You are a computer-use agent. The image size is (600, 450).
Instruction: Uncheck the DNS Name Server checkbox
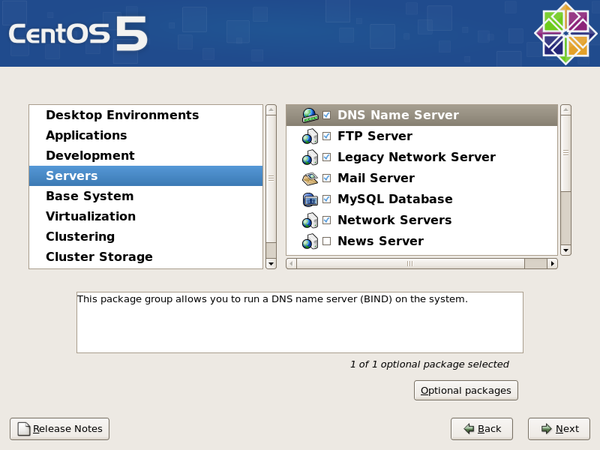point(326,115)
